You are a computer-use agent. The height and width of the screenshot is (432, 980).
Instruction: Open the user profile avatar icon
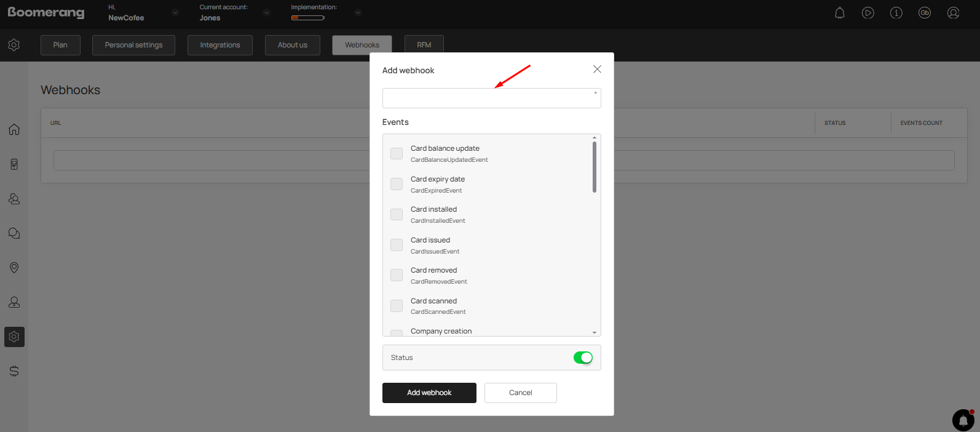pos(953,13)
